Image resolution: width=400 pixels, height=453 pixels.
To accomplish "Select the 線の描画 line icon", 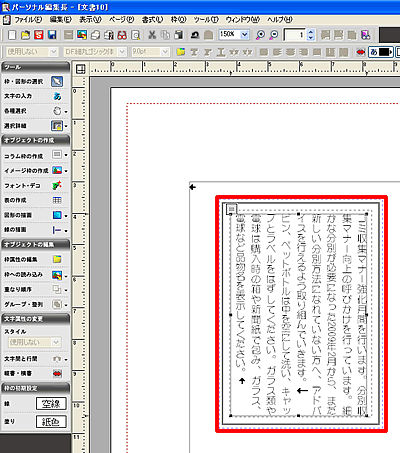I will [x=57, y=230].
